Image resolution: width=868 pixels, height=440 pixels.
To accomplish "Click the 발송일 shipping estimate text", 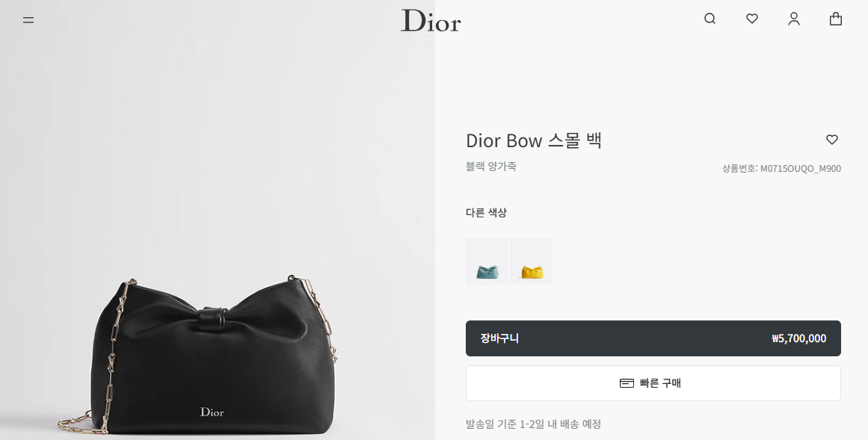I will point(534,424).
